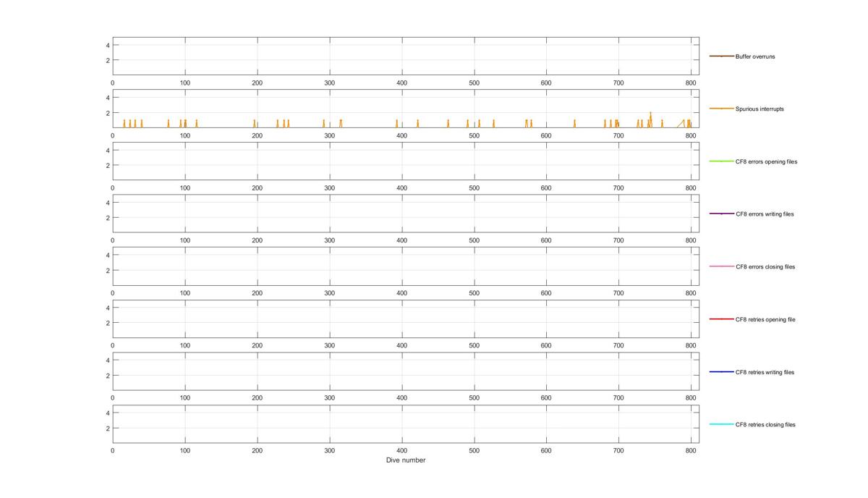Click the 400 tick under the bottom CF8 retries closing plot

click(x=401, y=451)
